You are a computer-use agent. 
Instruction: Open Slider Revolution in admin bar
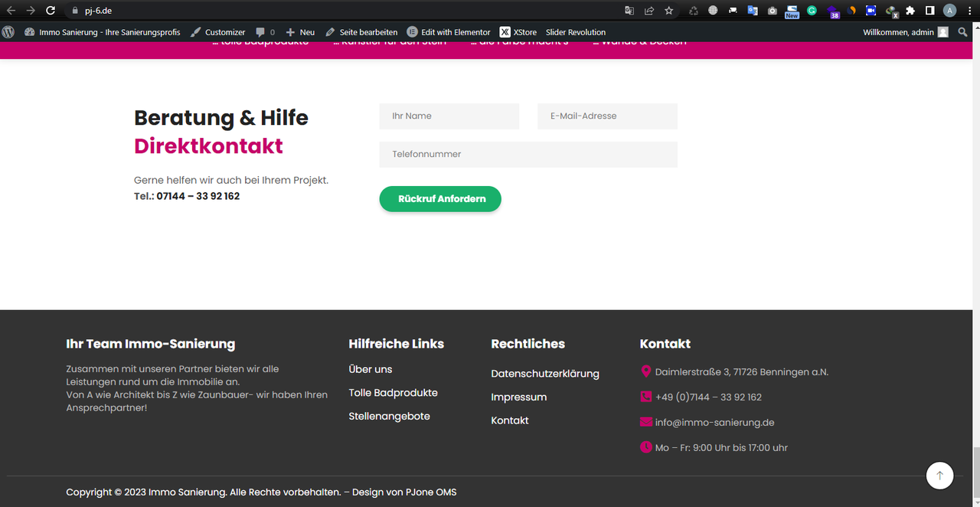576,32
